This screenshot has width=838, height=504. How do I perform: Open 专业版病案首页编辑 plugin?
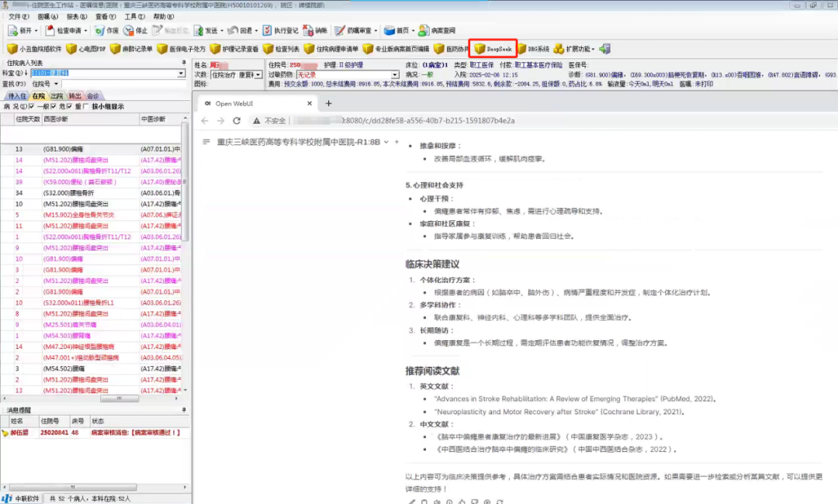click(396, 49)
